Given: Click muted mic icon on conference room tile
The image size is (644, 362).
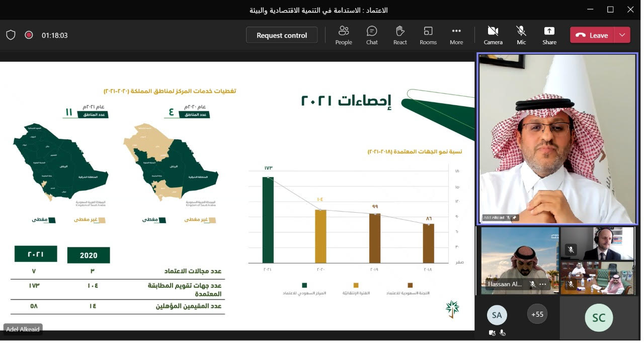Looking at the screenshot, I should pyautogui.click(x=571, y=284).
